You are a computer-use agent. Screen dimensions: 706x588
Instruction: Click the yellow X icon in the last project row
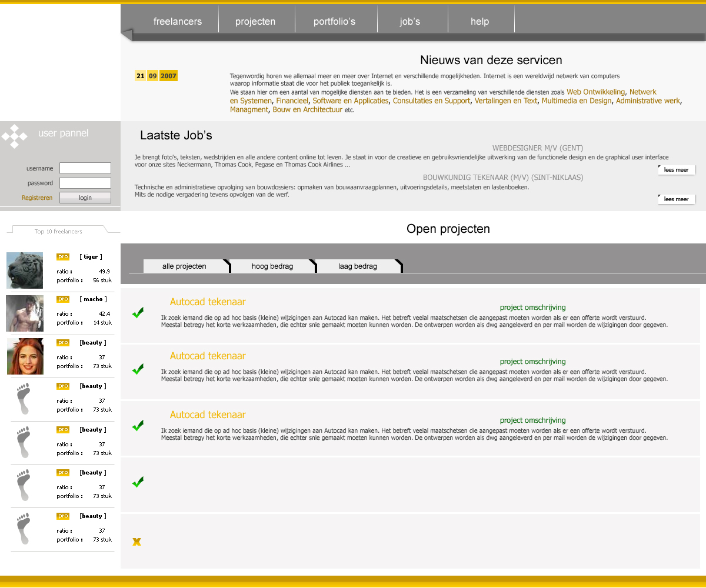point(136,542)
